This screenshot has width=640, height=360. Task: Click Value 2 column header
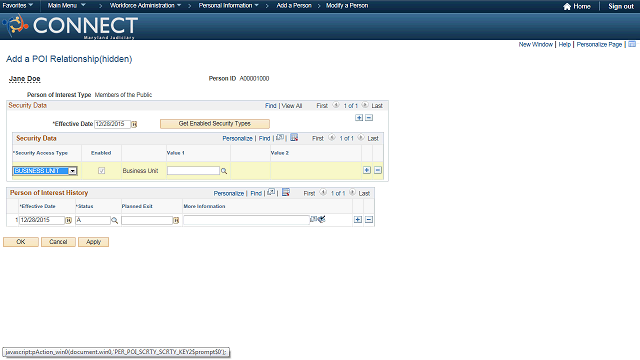[280, 153]
